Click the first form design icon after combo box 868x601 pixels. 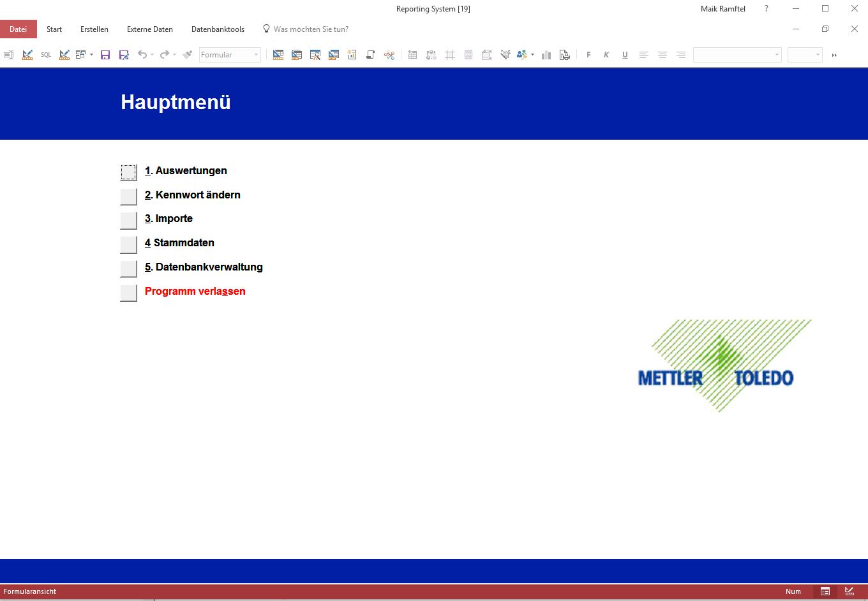(278, 55)
